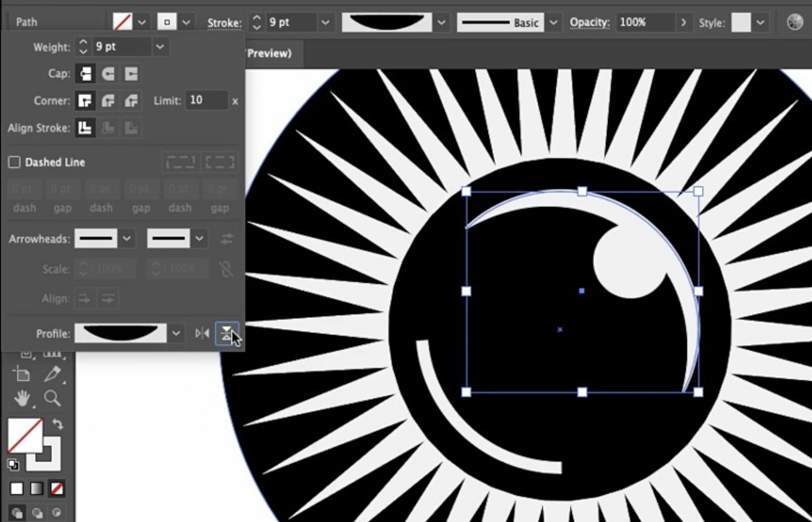Open the start arrowhead dropdown

click(127, 238)
